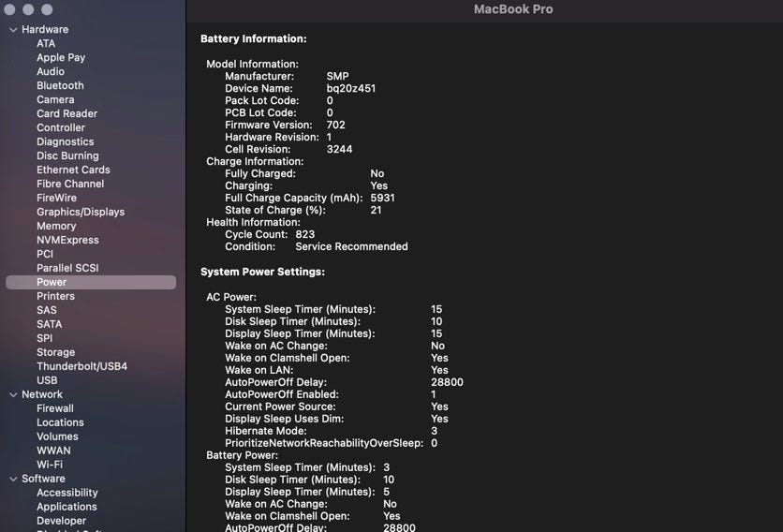This screenshot has width=783, height=532.
Task: Click the Charging value Yes
Action: click(379, 185)
